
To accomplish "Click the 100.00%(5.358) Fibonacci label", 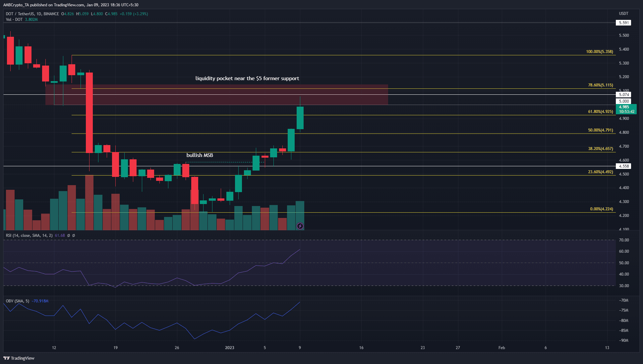I will pyautogui.click(x=600, y=52).
